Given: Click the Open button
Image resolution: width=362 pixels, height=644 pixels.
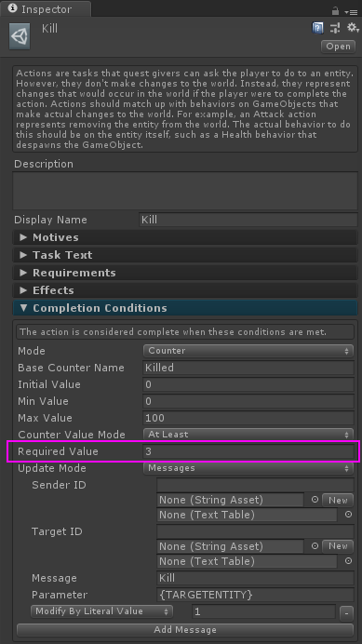Looking at the screenshot, I should point(338,47).
